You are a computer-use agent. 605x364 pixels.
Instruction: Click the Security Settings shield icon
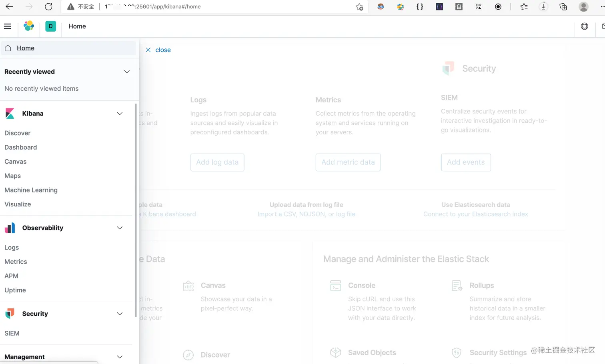pyautogui.click(x=457, y=352)
